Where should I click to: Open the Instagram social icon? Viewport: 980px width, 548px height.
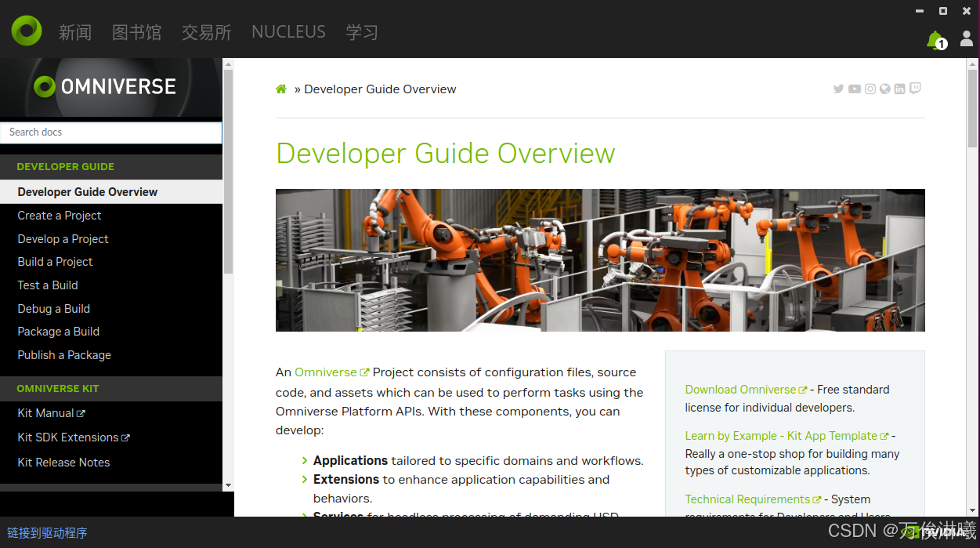870,89
